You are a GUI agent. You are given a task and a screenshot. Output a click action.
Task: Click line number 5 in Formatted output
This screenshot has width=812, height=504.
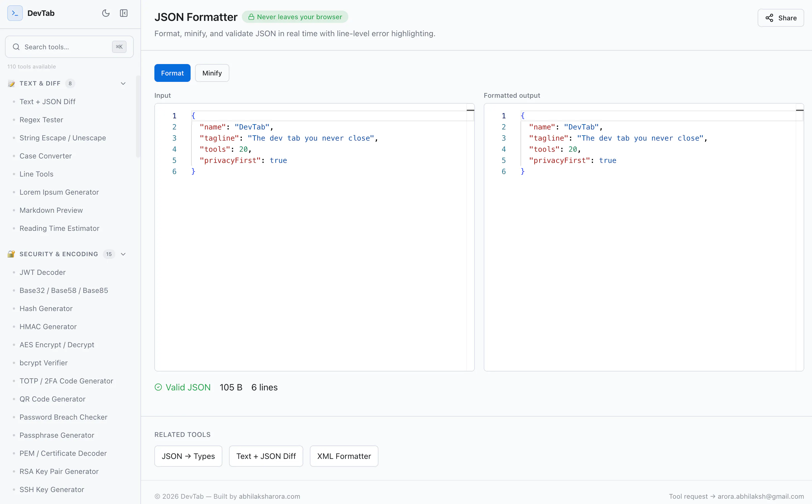(x=504, y=160)
